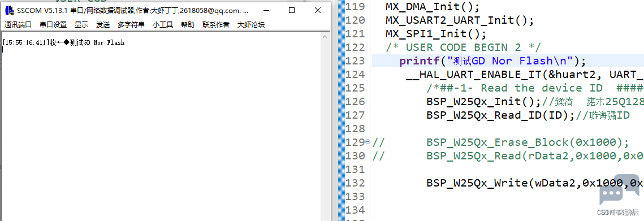Image resolution: width=644 pixels, height=221 pixels.
Task: Open the 帮助 menu
Action: (188, 25)
